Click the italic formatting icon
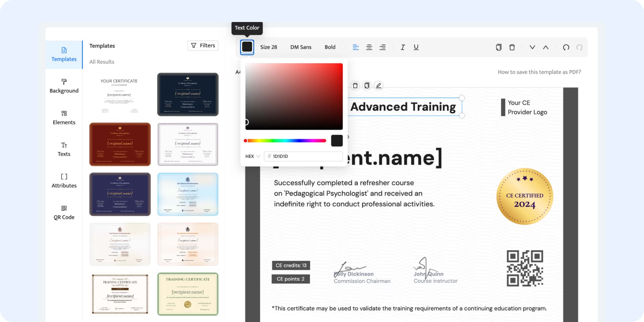Viewport: 644px width, 322px height. point(402,47)
